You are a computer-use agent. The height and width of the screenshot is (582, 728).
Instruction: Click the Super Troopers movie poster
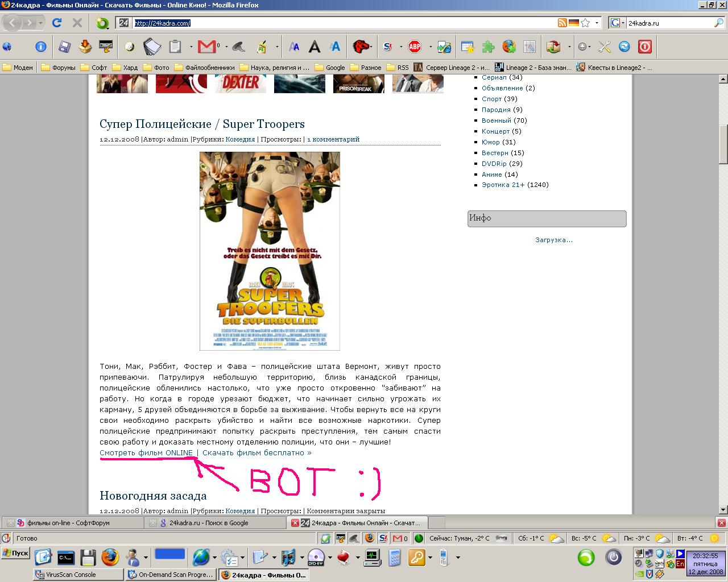pos(270,251)
